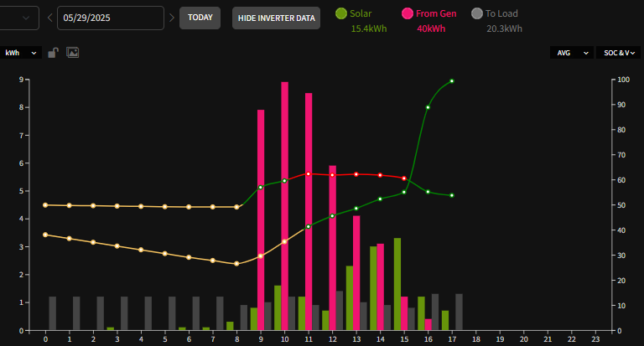Click the SOC data point at hour 17 near 100
The image size is (644, 346).
click(x=452, y=81)
